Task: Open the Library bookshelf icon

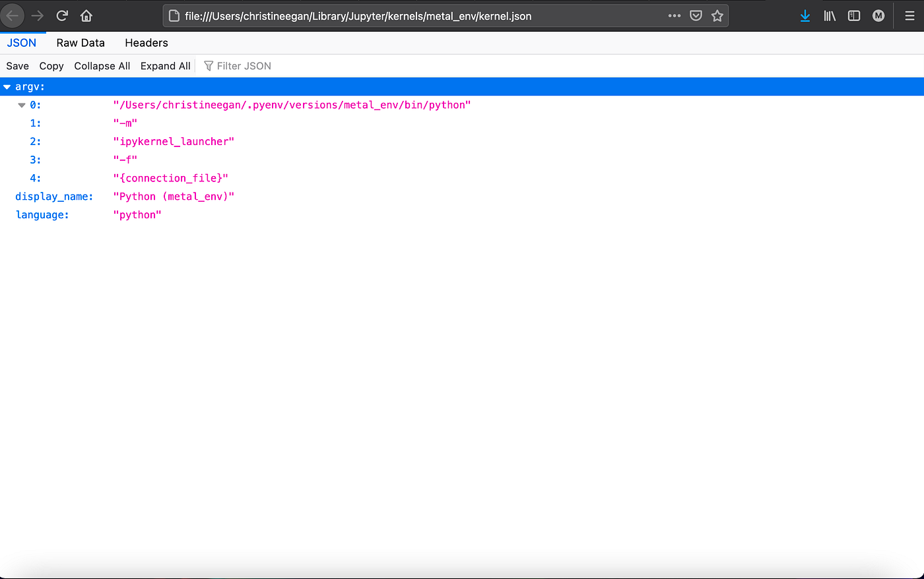Action: pos(830,16)
